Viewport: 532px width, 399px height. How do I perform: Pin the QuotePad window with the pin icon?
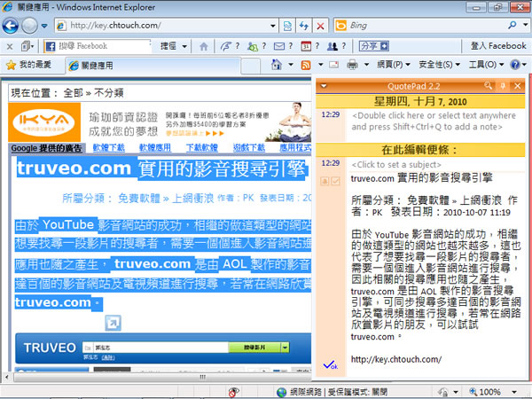tap(504, 86)
